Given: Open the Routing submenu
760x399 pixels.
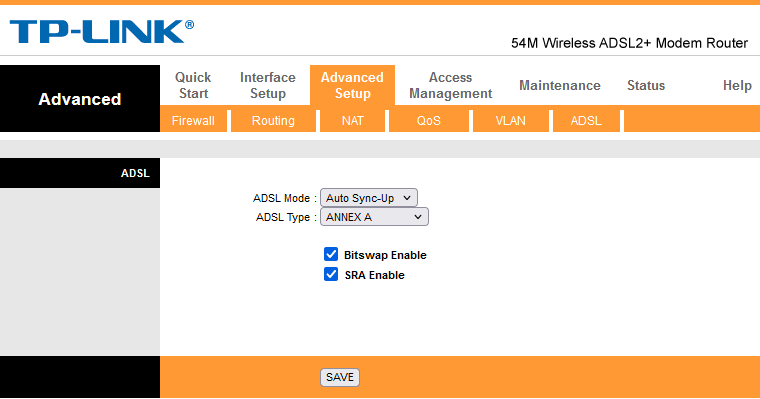Looking at the screenshot, I should pos(273,121).
